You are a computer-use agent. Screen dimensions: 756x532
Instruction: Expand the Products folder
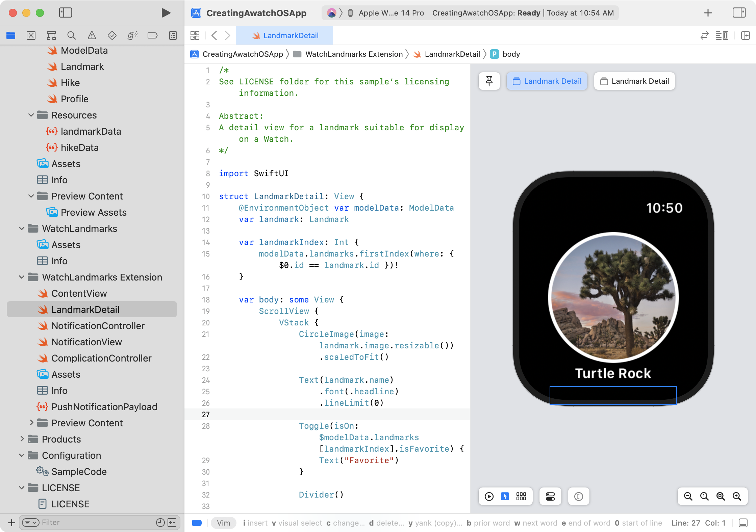click(22, 439)
